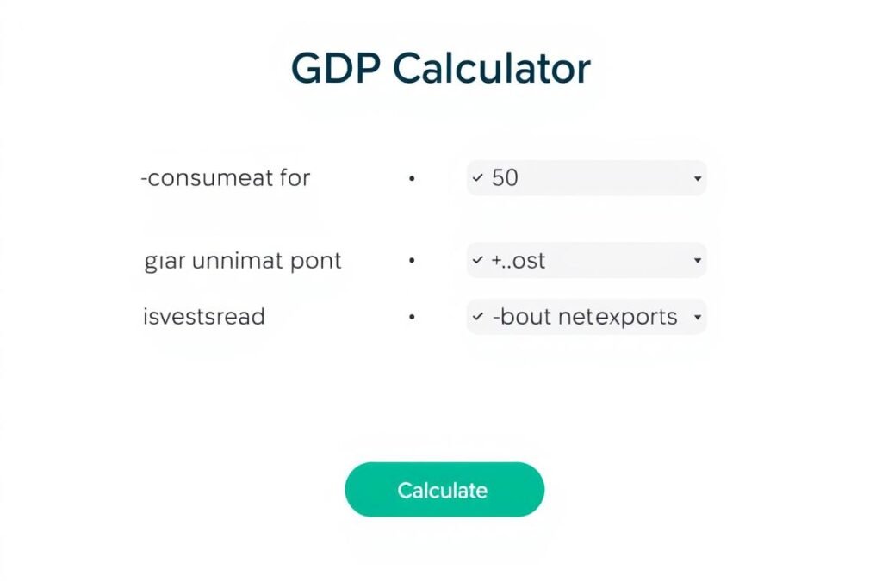Click the caret arrow on the 50 field

698,178
